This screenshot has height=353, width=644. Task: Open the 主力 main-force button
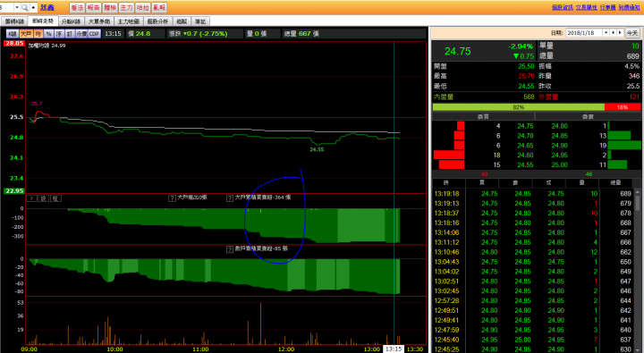[126, 7]
